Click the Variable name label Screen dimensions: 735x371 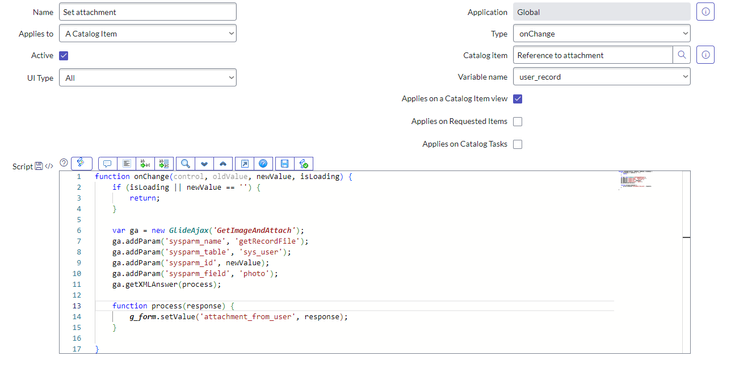[482, 77]
